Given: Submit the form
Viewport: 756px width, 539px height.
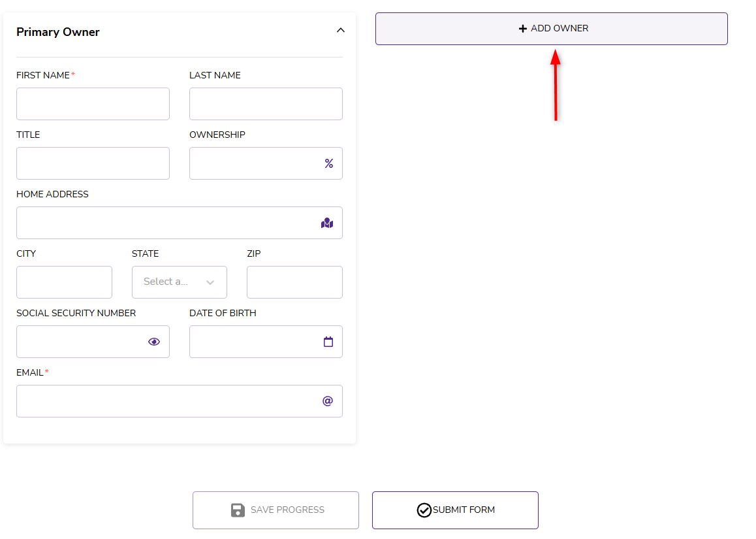Looking at the screenshot, I should coord(455,510).
